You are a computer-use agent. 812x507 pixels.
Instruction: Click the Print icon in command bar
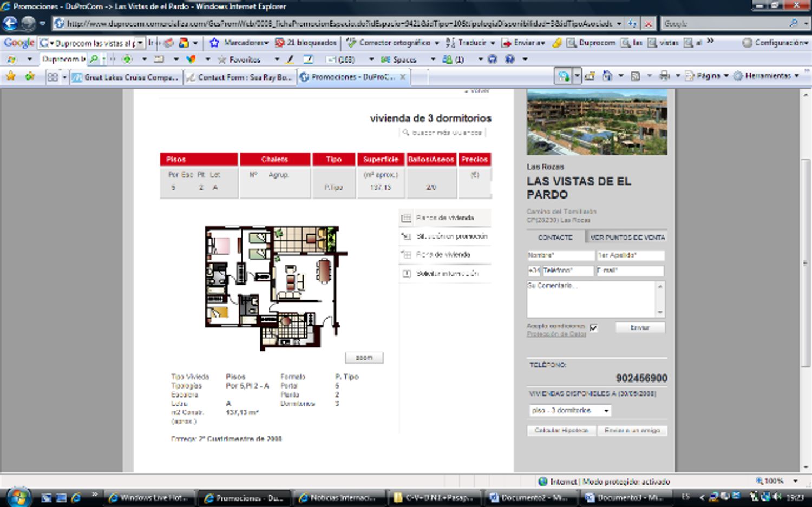click(x=664, y=76)
